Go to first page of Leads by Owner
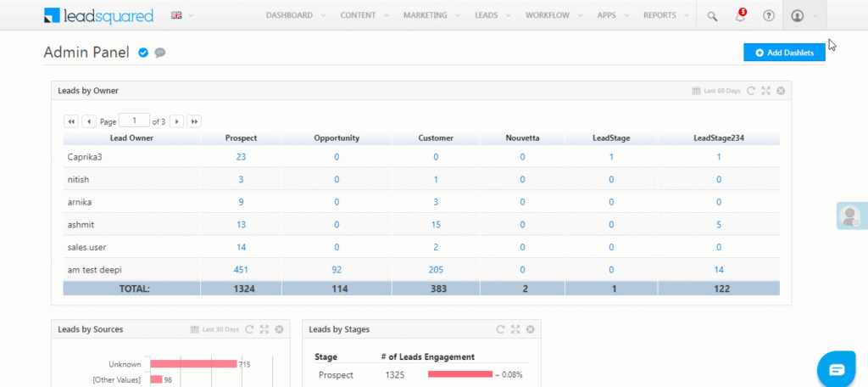 (x=71, y=121)
